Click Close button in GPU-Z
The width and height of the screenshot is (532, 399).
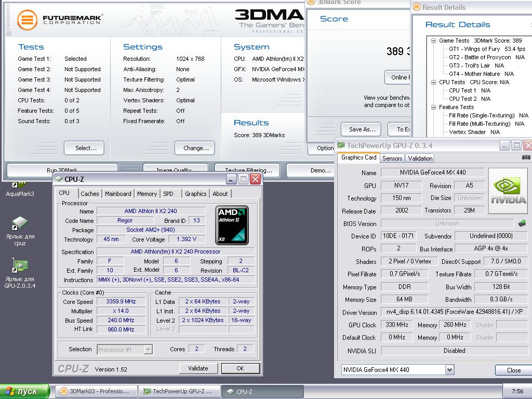(x=513, y=370)
